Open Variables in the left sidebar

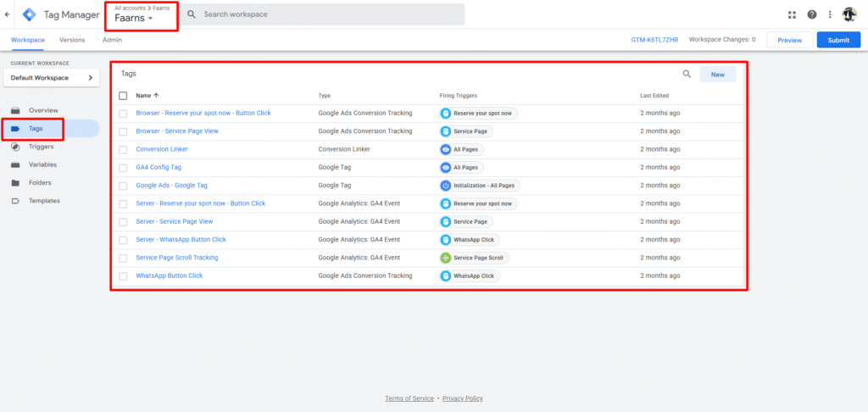click(x=42, y=164)
